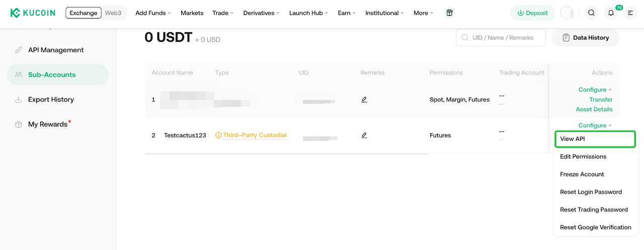
Task: Expand the Derivatives menu
Action: (261, 13)
